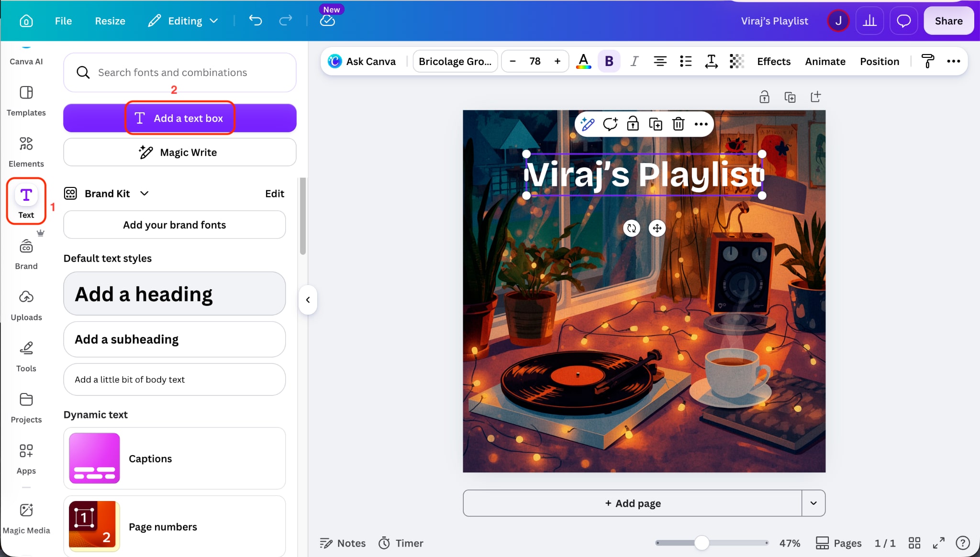Collapse the side panel with arrow
The width and height of the screenshot is (980, 557).
[308, 300]
